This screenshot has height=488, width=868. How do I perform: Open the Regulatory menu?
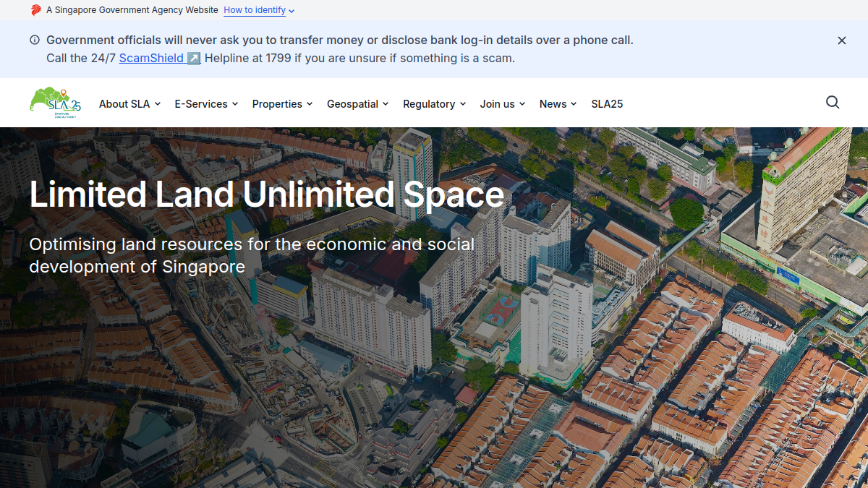click(x=434, y=104)
